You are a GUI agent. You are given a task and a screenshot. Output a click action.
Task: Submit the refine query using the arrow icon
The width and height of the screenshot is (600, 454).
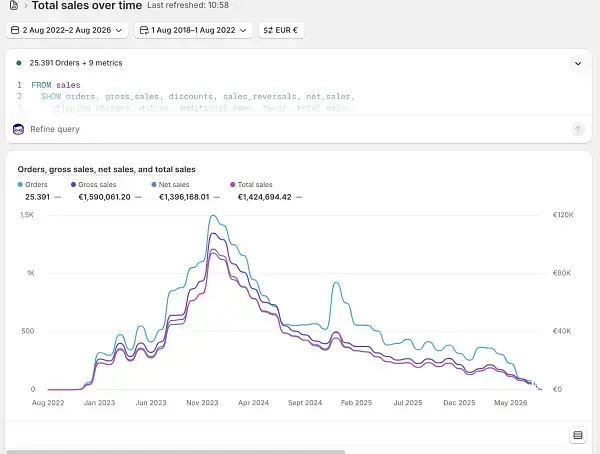(578, 129)
